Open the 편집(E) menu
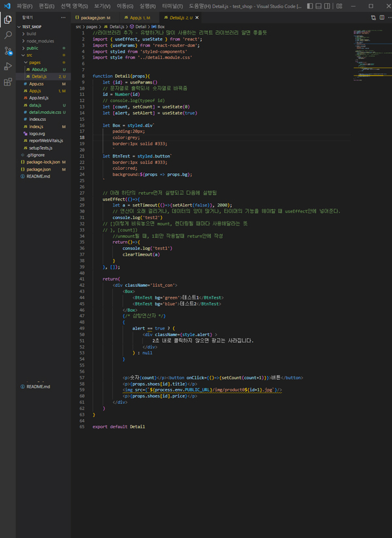 pos(46,6)
